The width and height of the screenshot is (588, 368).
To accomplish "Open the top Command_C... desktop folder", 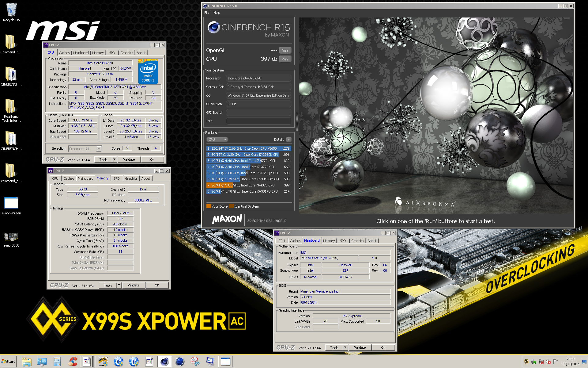I will coord(11,44).
